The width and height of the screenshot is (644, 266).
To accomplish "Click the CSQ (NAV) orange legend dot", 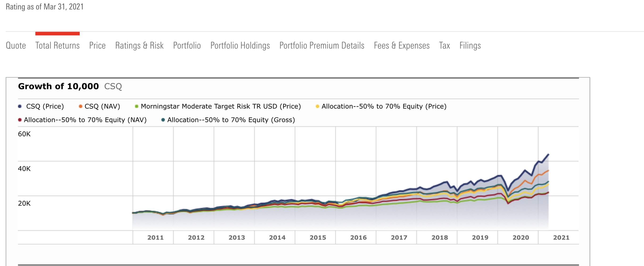I will (81, 106).
